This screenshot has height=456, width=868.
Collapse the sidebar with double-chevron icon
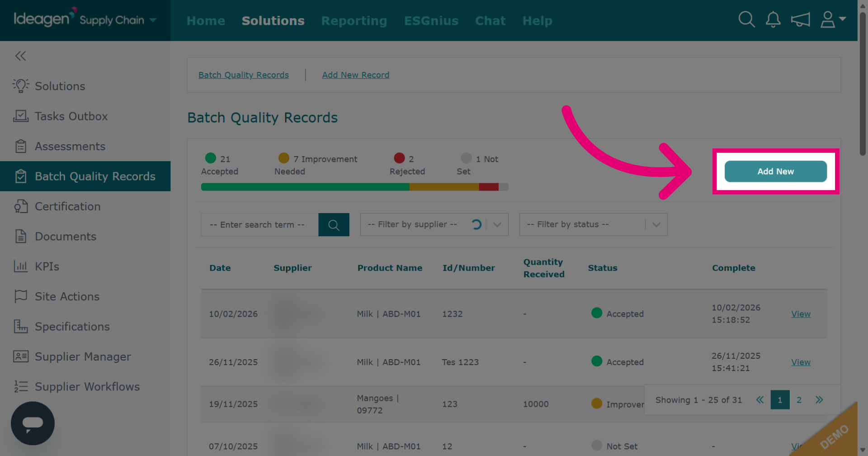coord(20,56)
